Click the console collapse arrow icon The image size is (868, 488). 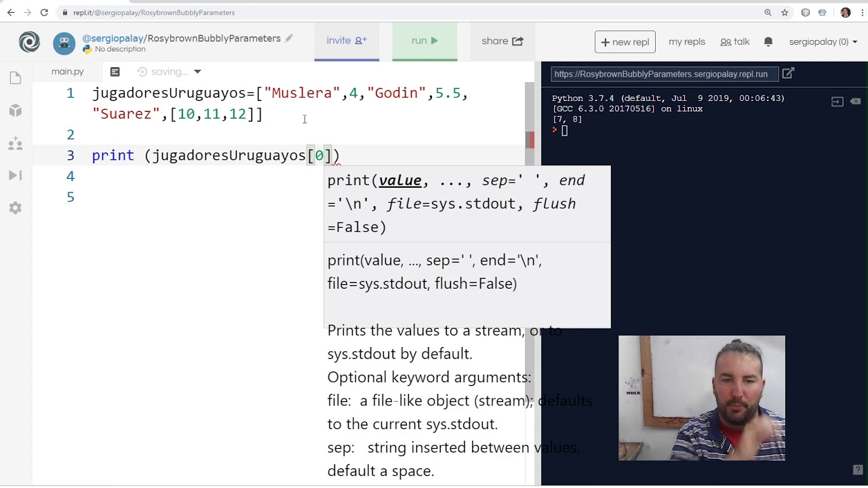(837, 102)
